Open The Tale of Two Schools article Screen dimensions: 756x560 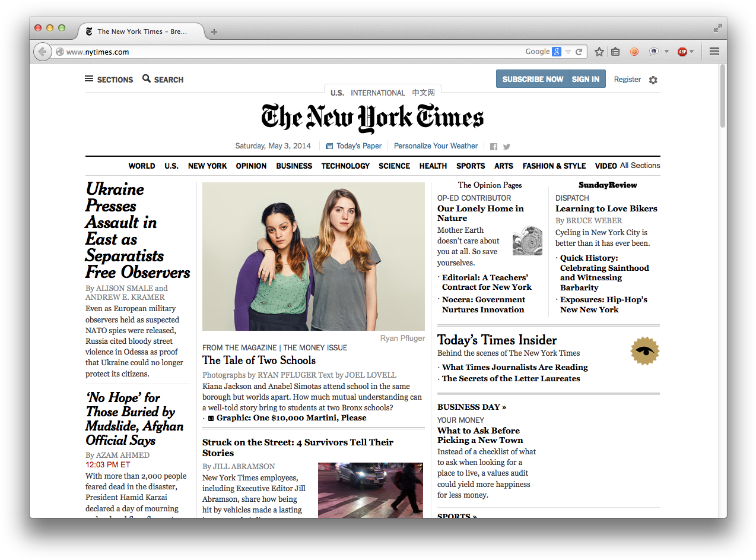(259, 360)
